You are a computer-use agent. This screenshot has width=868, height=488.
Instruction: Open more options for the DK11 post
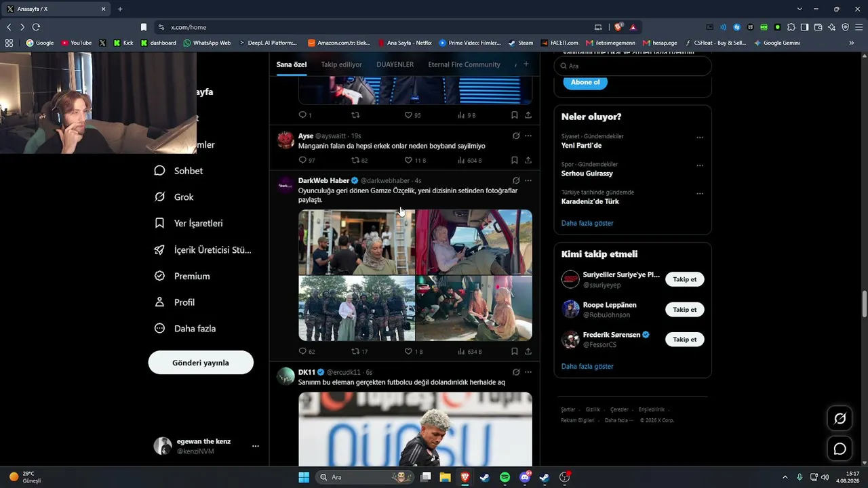528,372
